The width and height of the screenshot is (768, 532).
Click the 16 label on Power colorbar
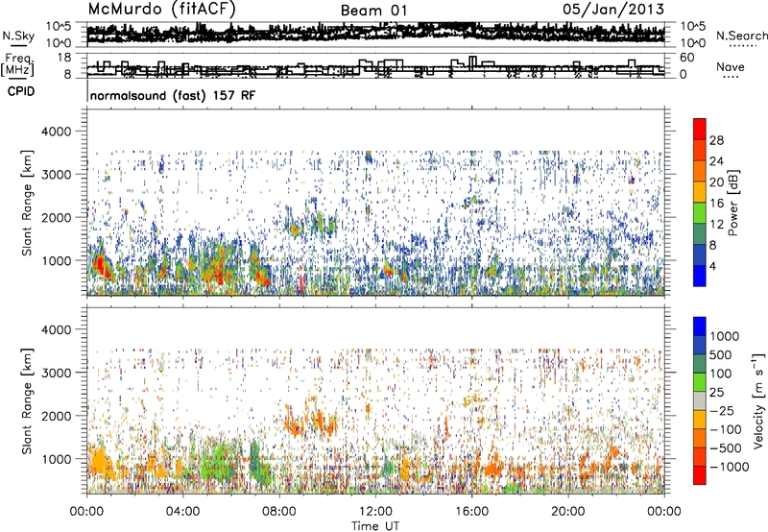[x=716, y=204]
